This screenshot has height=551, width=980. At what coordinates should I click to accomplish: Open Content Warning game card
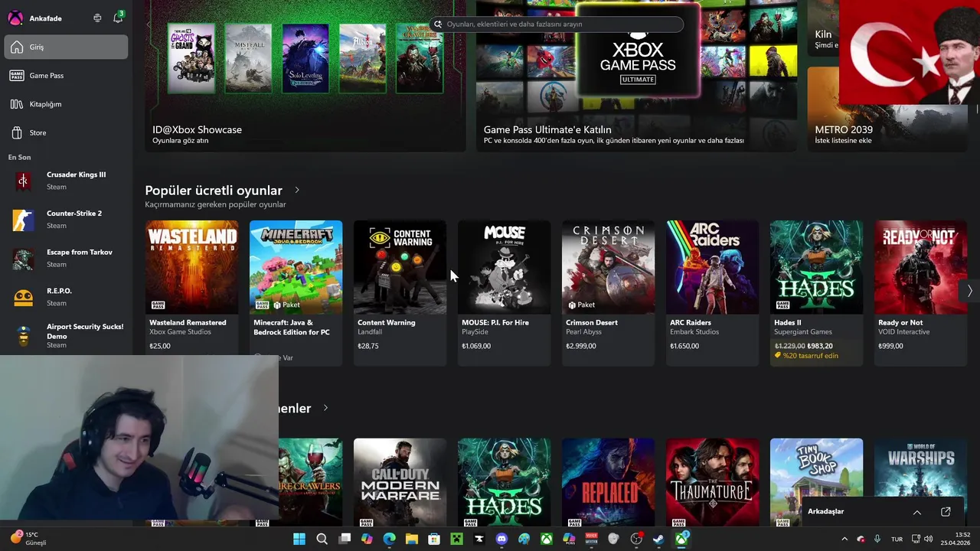(x=400, y=293)
